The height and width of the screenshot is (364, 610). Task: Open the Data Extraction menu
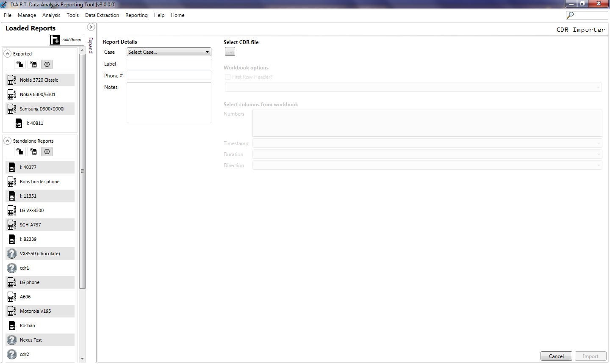click(102, 15)
